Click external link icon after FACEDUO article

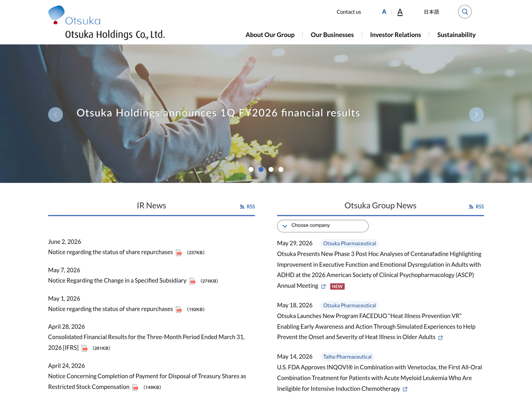440,338
